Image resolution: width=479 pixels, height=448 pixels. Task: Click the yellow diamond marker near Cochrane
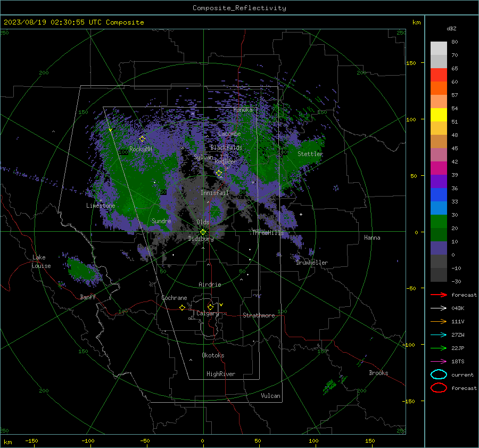click(x=182, y=307)
